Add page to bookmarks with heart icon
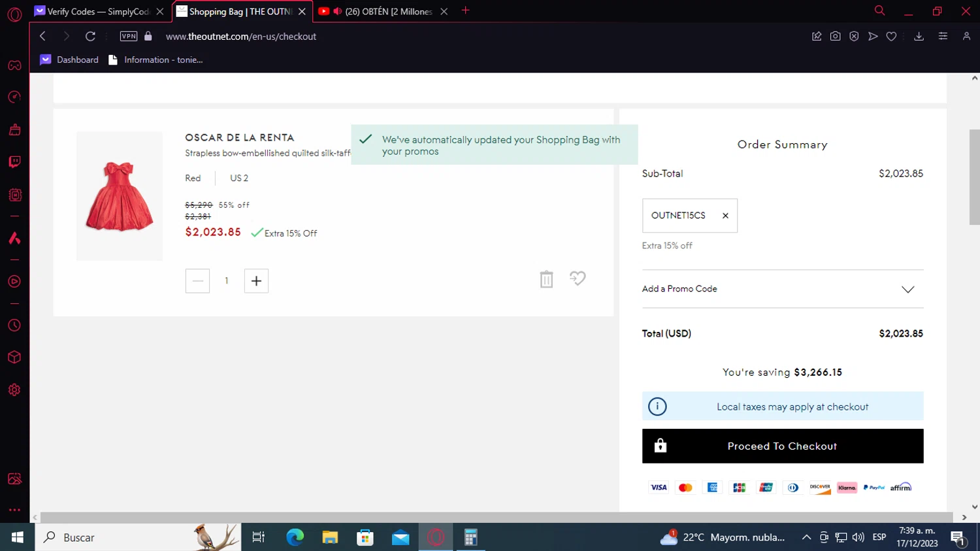Viewport: 980px width, 551px height. (891, 37)
